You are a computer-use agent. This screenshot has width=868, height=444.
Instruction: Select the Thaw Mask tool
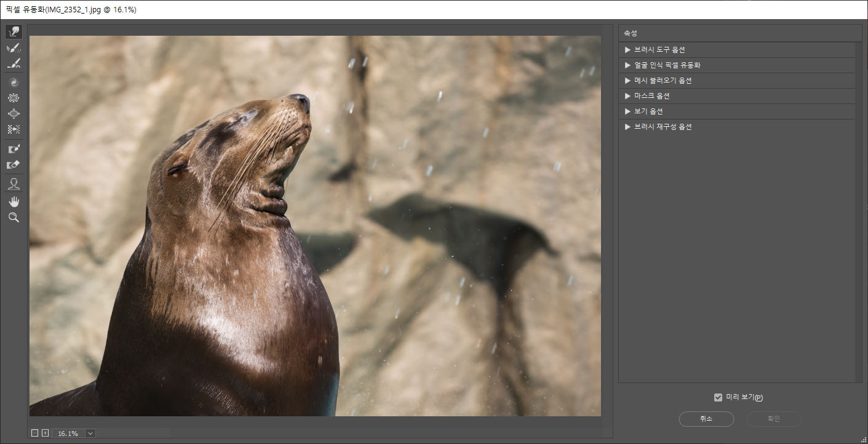pos(14,165)
